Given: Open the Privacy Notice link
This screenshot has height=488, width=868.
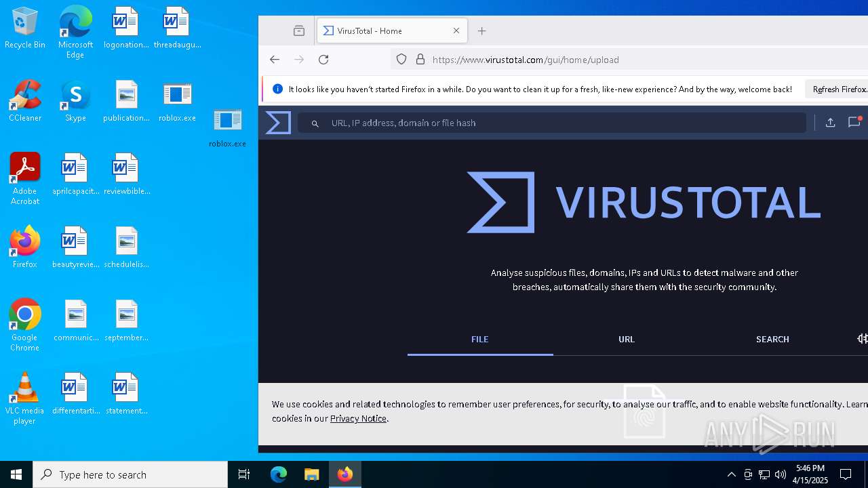Looking at the screenshot, I should click(x=358, y=419).
